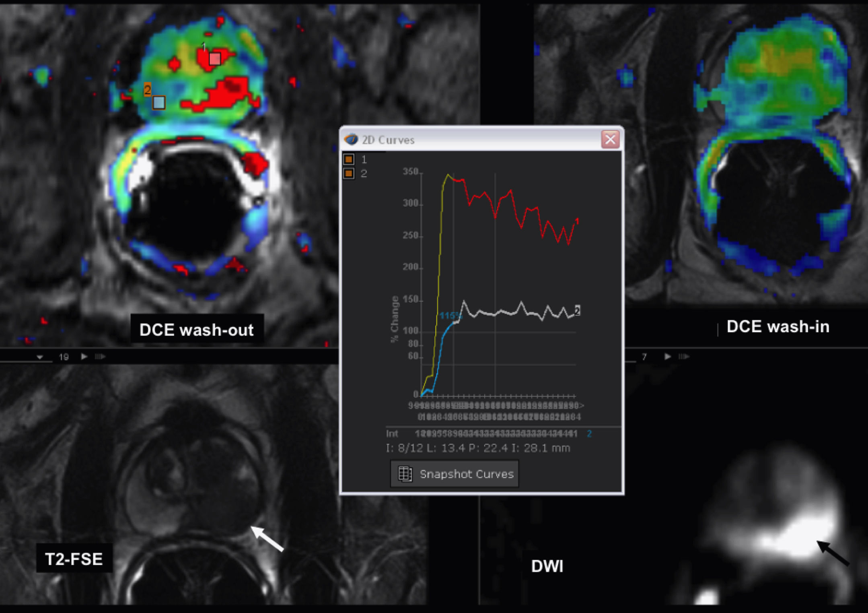Screen dimensions: 868x613
Task: Click the red curve 1 end label
Action: 577,221
